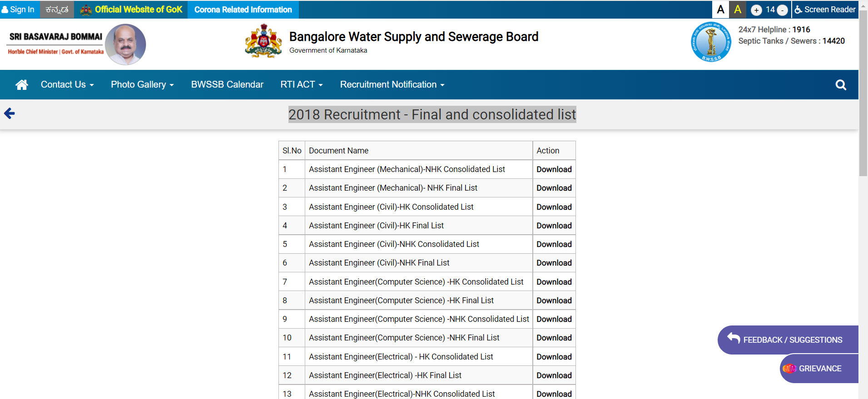Click 'Government of Karnataka' subtitle

coord(328,50)
